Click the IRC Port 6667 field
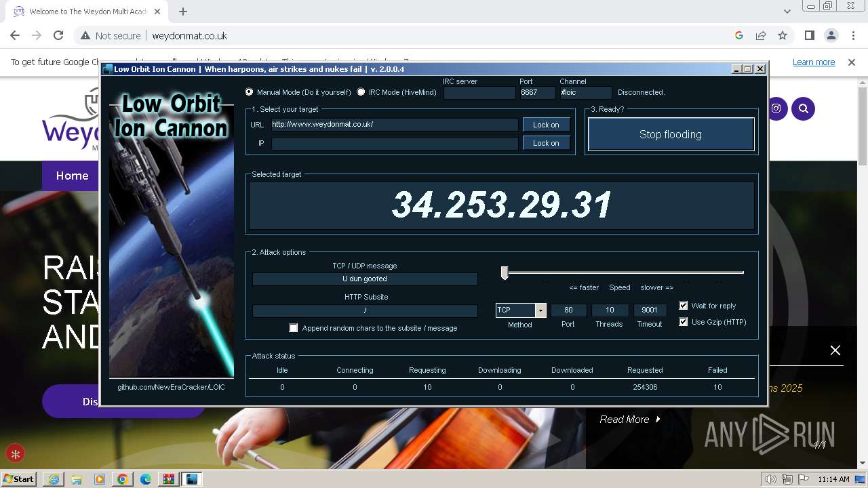This screenshot has height=488, width=868. 537,92
